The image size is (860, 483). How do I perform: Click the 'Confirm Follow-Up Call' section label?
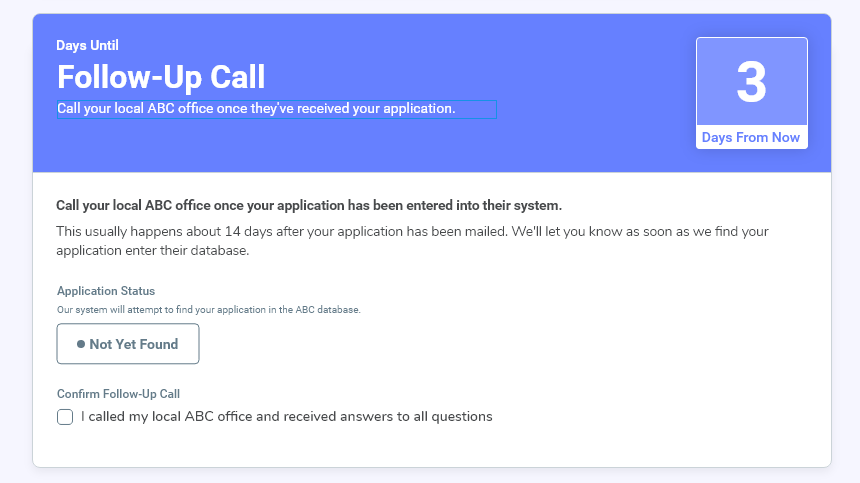tap(118, 394)
